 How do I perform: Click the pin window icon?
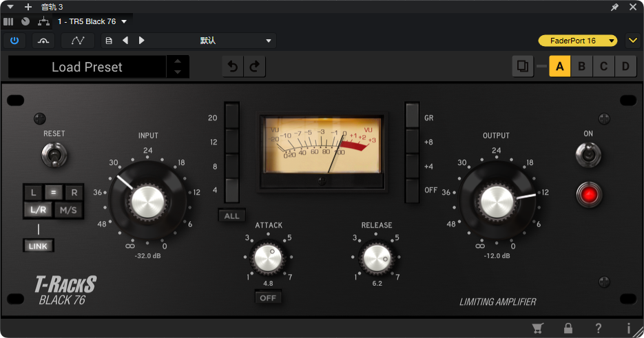point(615,7)
